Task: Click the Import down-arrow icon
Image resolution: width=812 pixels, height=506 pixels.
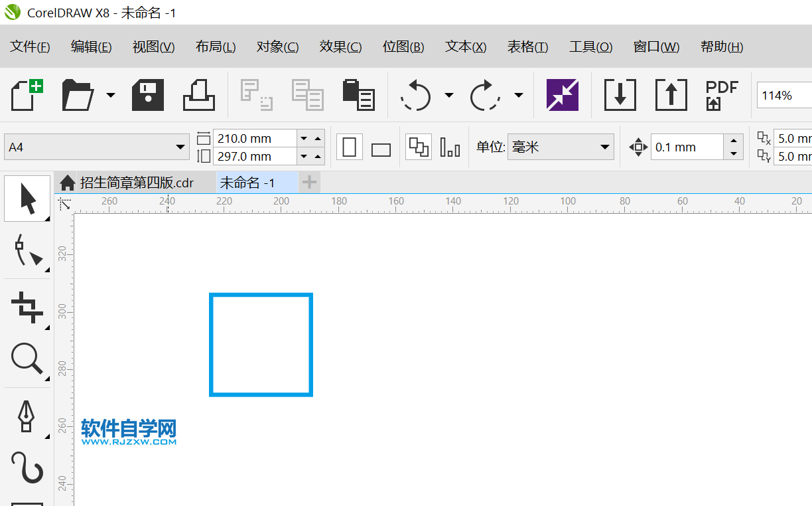Action: click(x=620, y=95)
